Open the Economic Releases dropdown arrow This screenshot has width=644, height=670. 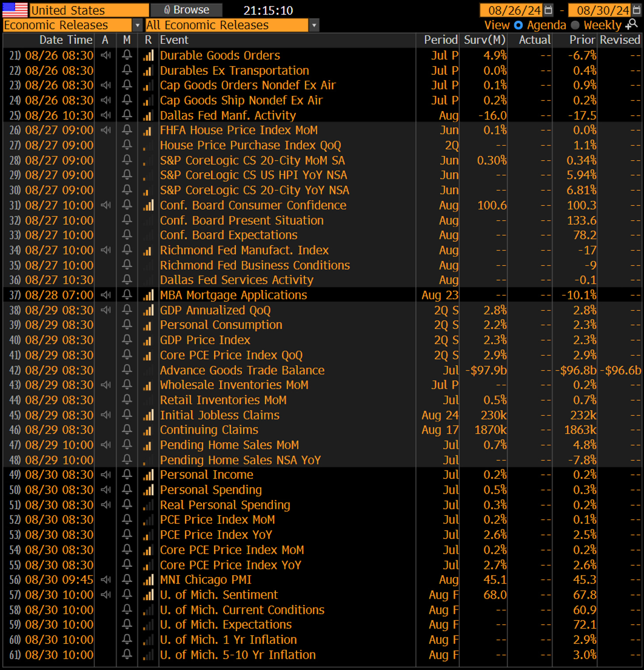(x=137, y=25)
